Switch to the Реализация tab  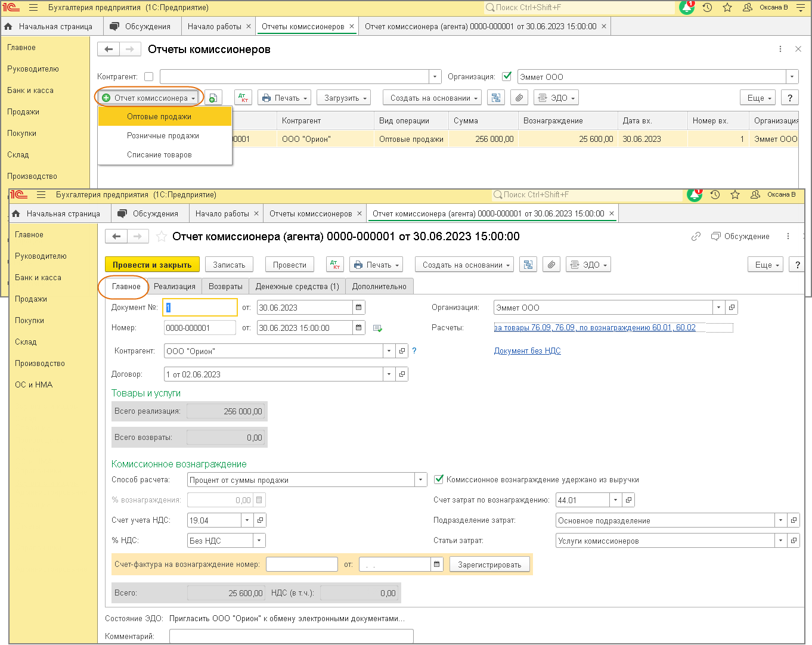174,287
